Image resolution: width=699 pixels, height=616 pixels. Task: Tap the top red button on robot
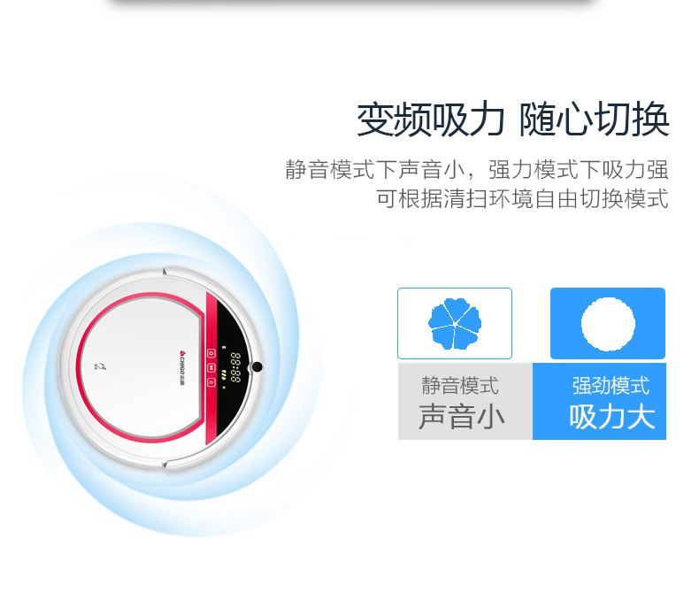(x=211, y=353)
